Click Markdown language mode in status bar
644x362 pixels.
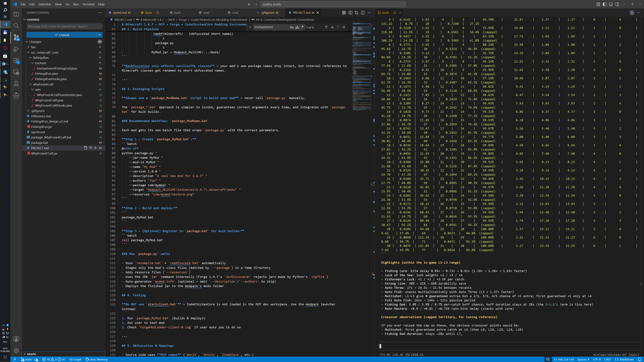point(624,359)
